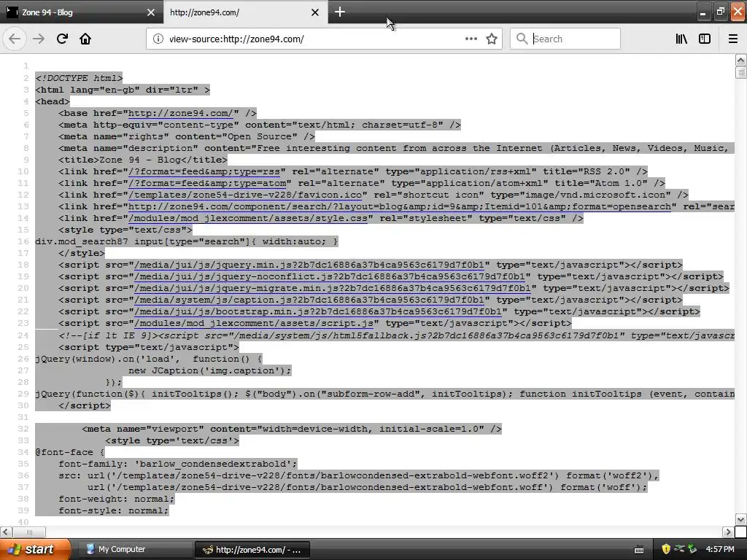Open the browser home page

coord(85,39)
